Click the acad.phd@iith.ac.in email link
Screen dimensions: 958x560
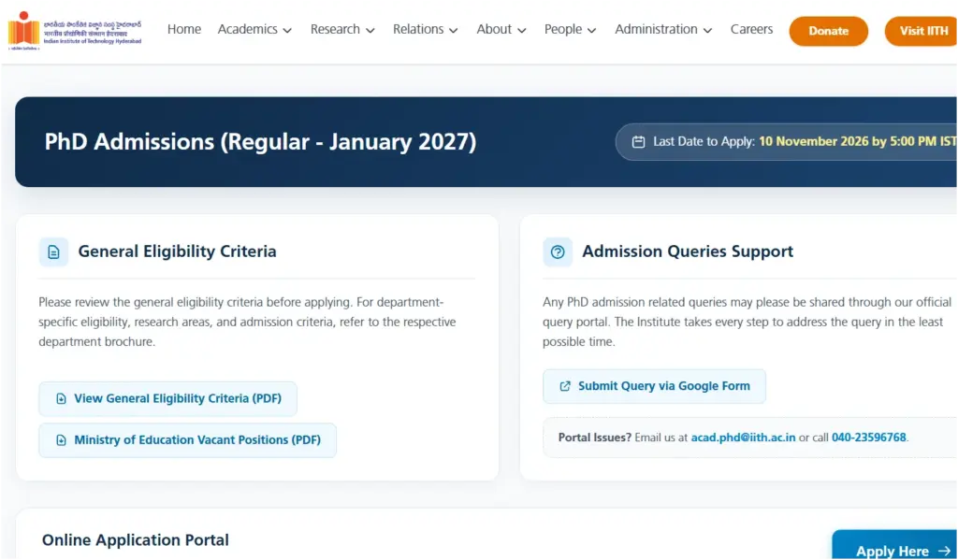tap(743, 438)
